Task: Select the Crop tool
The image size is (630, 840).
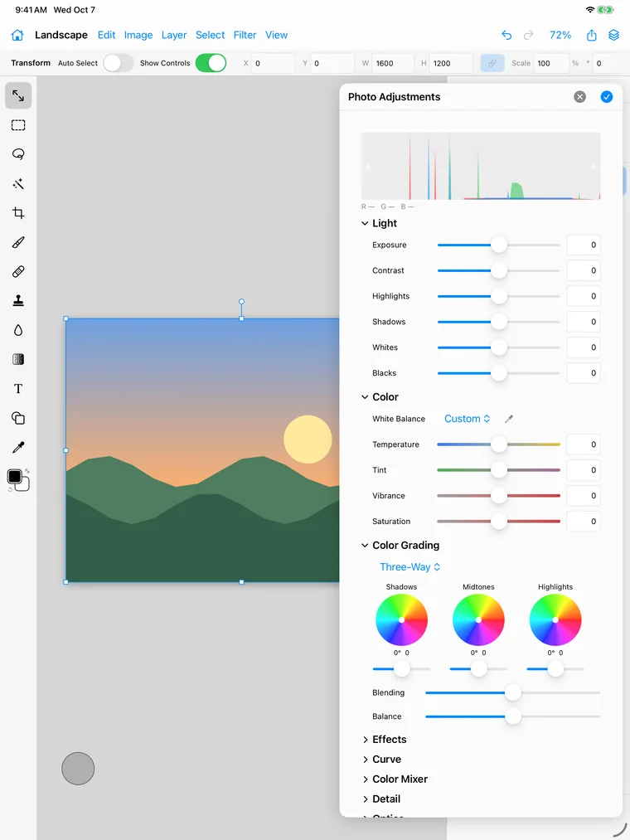Action: click(18, 212)
